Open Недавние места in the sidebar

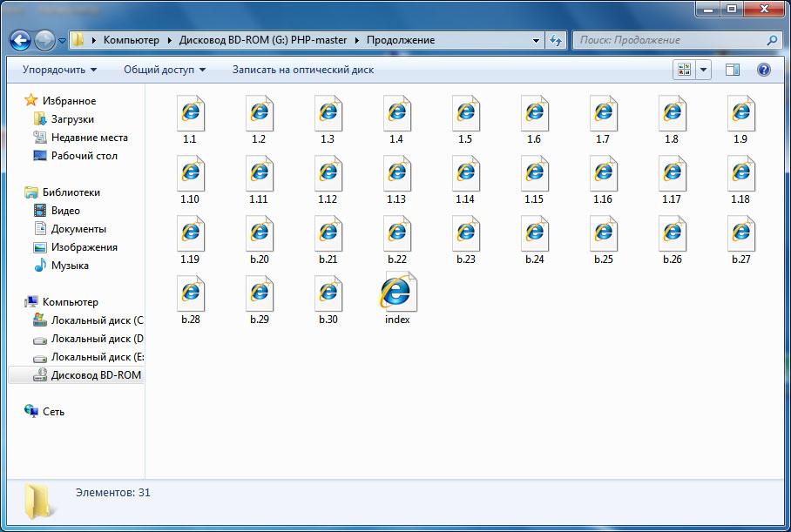point(89,138)
